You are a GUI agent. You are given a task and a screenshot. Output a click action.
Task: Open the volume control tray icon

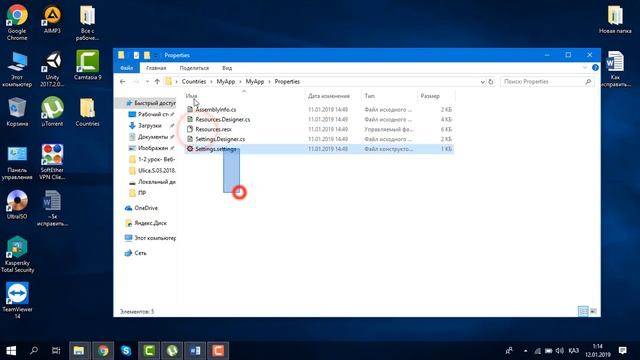pos(560,351)
